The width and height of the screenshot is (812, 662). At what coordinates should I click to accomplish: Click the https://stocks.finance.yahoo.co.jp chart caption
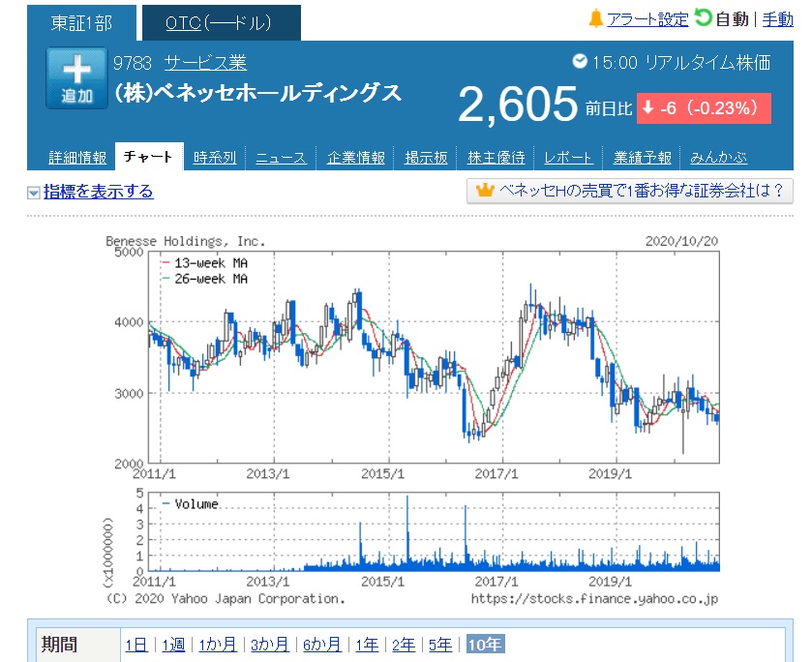coord(594,599)
